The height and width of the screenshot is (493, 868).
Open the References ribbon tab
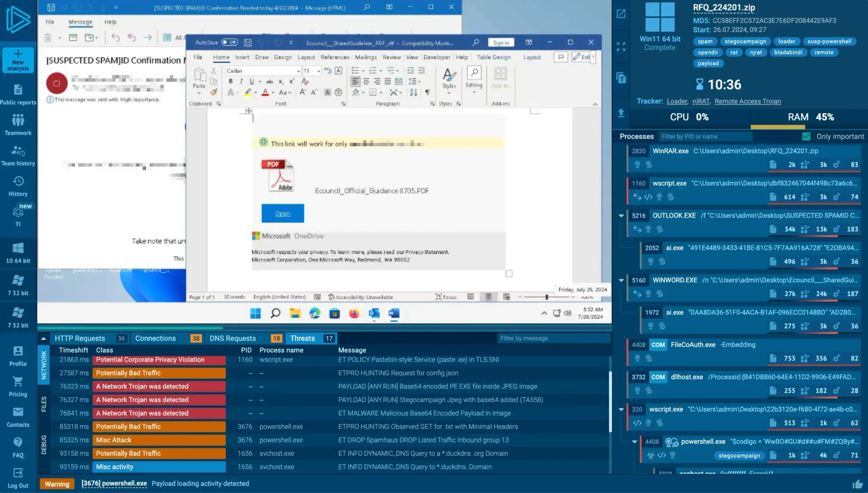click(335, 57)
